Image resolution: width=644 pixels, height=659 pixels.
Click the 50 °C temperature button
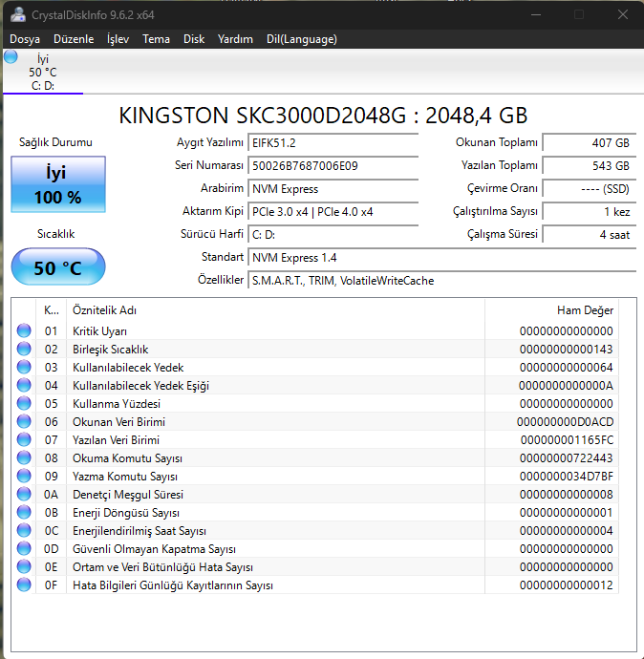[x=57, y=267]
